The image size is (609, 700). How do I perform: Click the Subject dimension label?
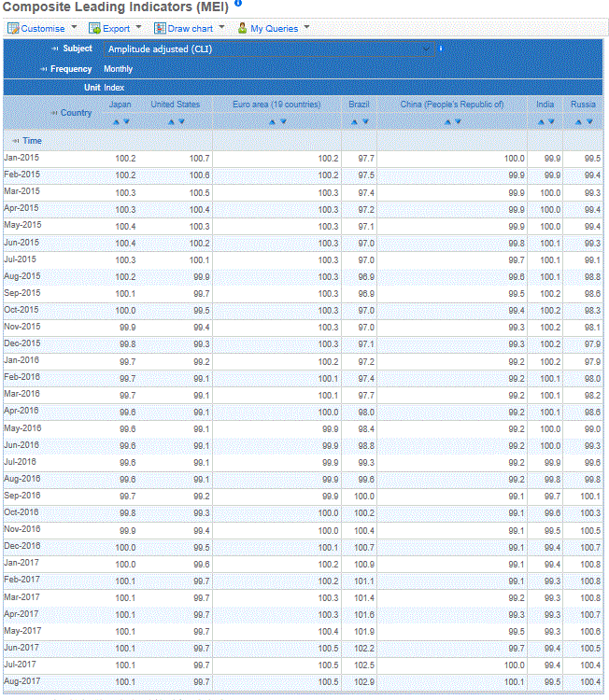[78, 49]
